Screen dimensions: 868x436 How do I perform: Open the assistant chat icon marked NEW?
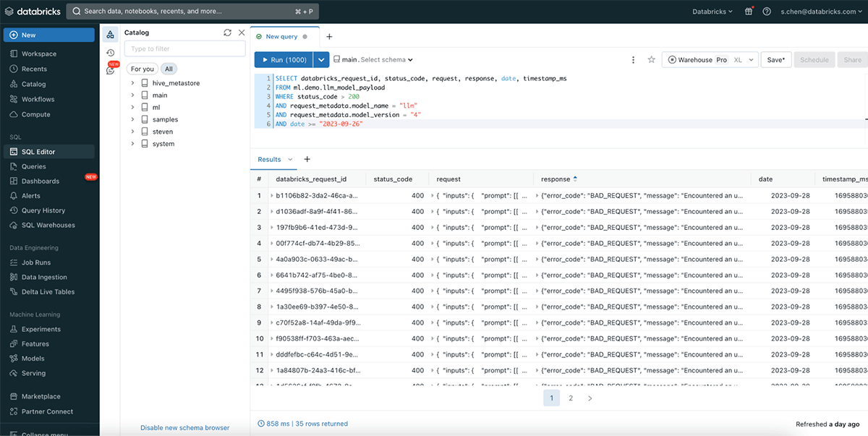click(x=111, y=70)
